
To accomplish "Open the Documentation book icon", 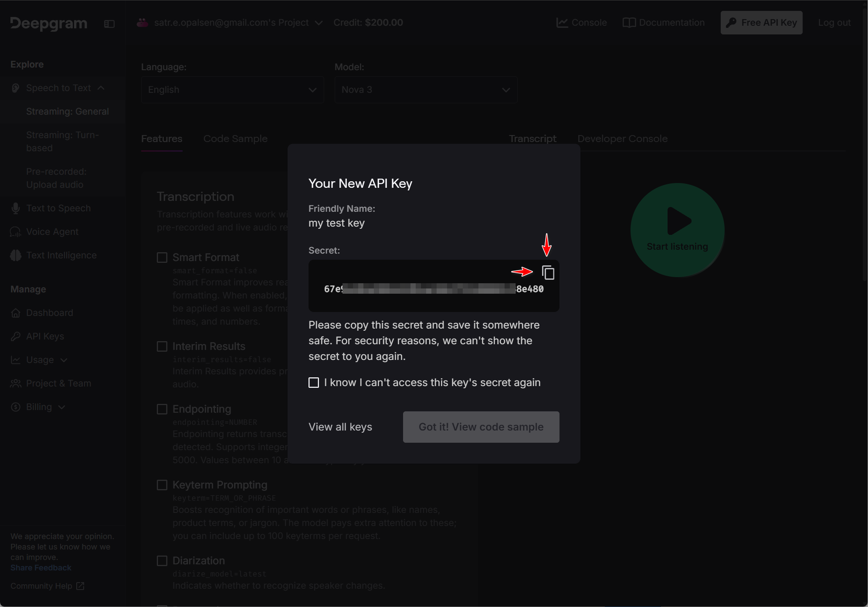I will pos(629,23).
